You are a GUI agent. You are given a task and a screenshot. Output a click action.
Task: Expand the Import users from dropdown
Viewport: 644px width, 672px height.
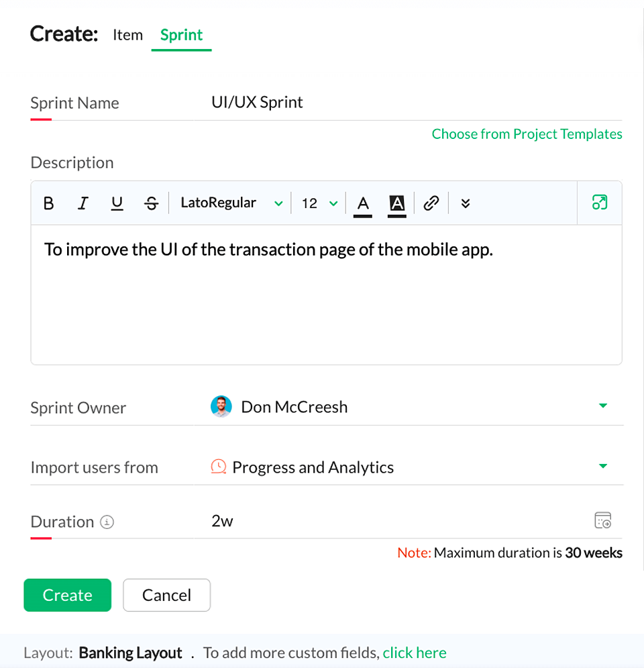(x=602, y=467)
